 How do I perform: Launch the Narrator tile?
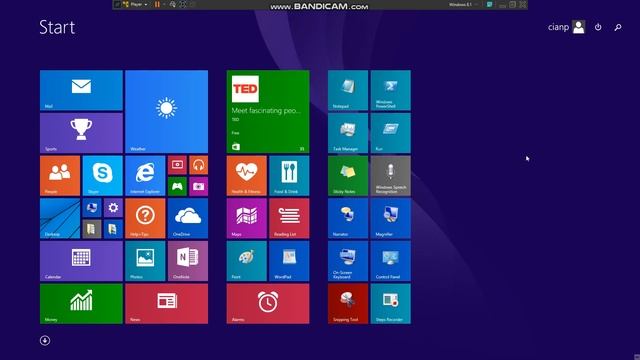point(348,218)
